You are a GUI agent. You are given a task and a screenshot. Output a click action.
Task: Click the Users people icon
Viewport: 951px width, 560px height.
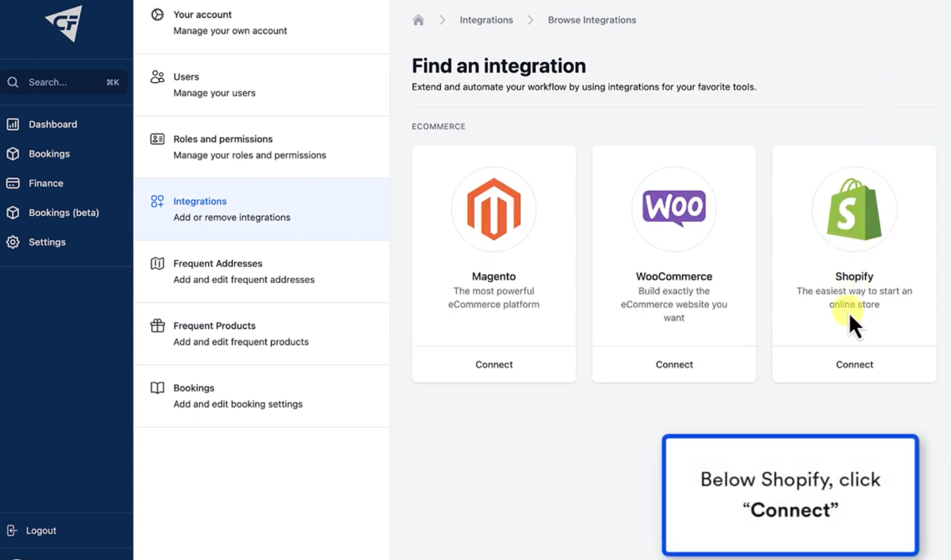click(157, 77)
